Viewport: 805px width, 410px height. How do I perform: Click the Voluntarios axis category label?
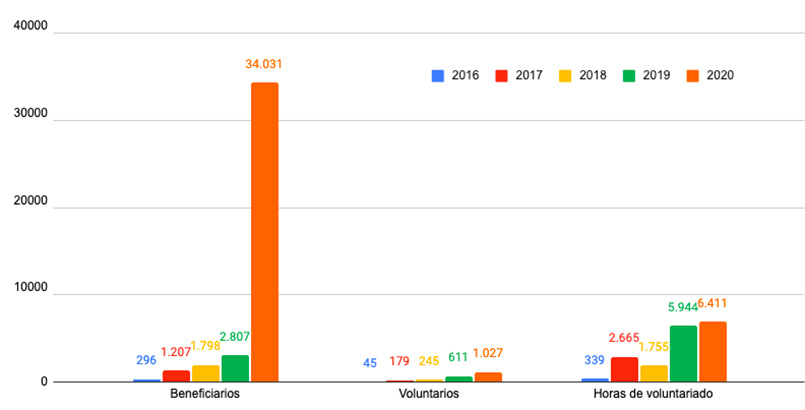(x=429, y=394)
